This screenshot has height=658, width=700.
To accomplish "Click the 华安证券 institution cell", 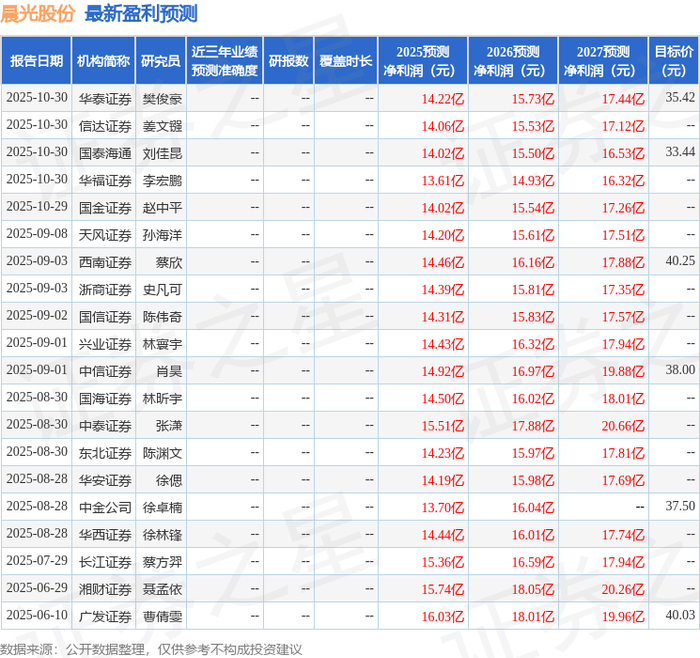I will click(x=105, y=480).
